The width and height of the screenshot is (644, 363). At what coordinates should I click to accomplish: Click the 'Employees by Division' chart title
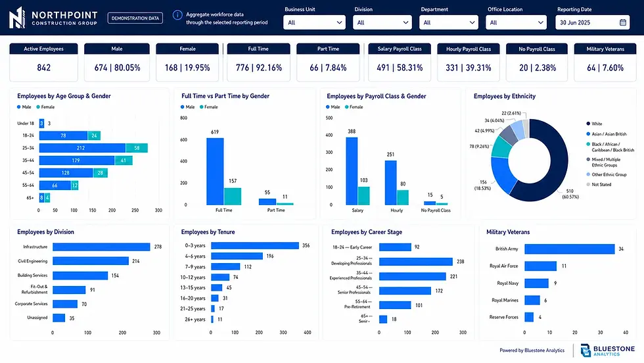tap(45, 232)
